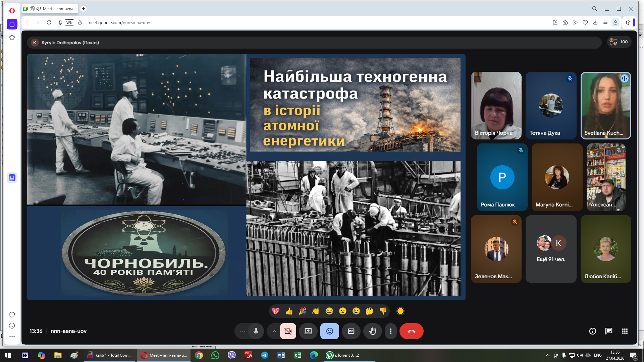Screen dimensions: 644x362
Task: Click the present screen button
Action: click(x=308, y=331)
